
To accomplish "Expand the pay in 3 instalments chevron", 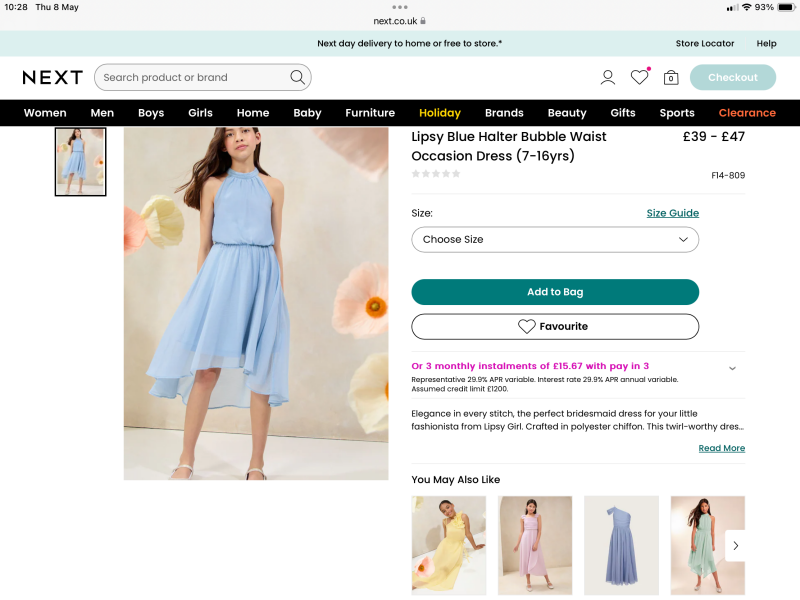I will point(732,368).
